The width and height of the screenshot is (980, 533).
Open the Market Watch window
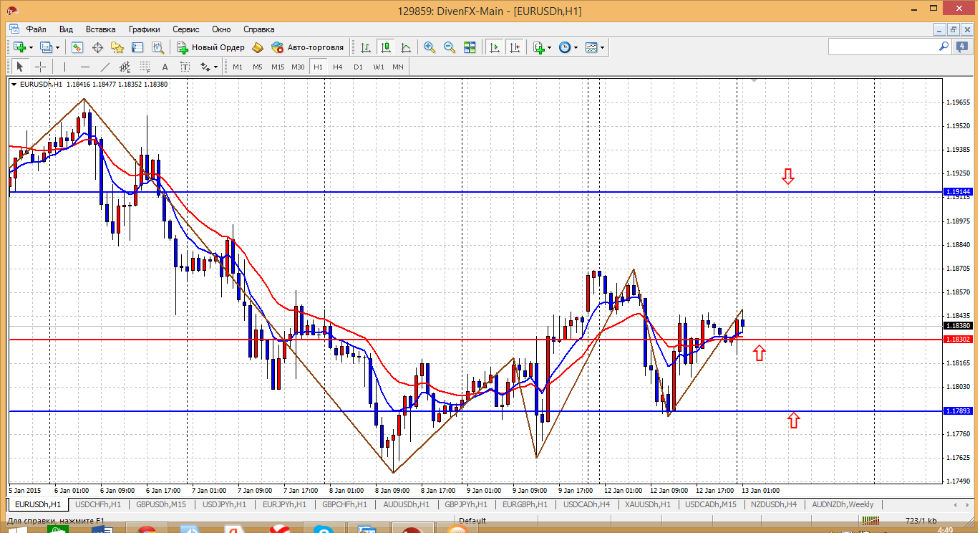(77, 47)
